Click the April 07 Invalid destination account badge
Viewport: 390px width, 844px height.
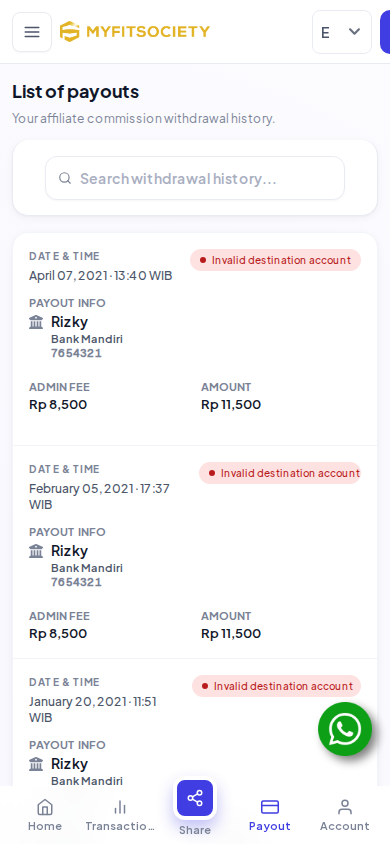pos(275,260)
